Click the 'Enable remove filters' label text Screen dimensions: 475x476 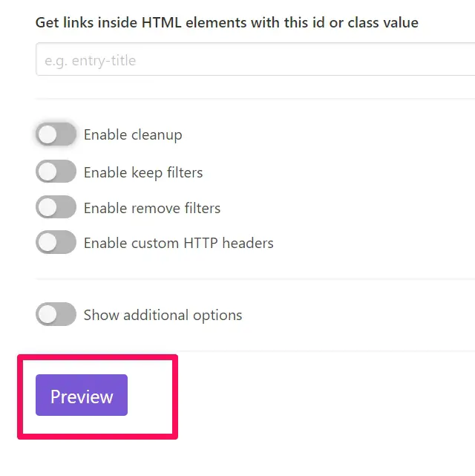[x=152, y=208]
